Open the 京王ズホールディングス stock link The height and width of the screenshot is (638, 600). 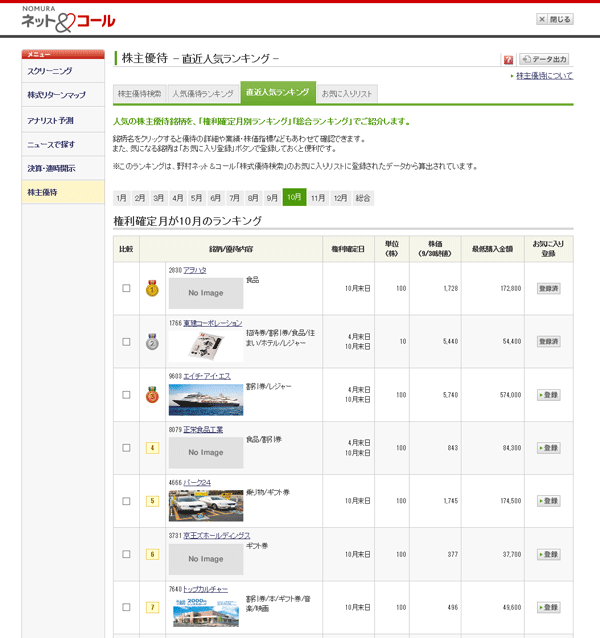pyautogui.click(x=217, y=535)
